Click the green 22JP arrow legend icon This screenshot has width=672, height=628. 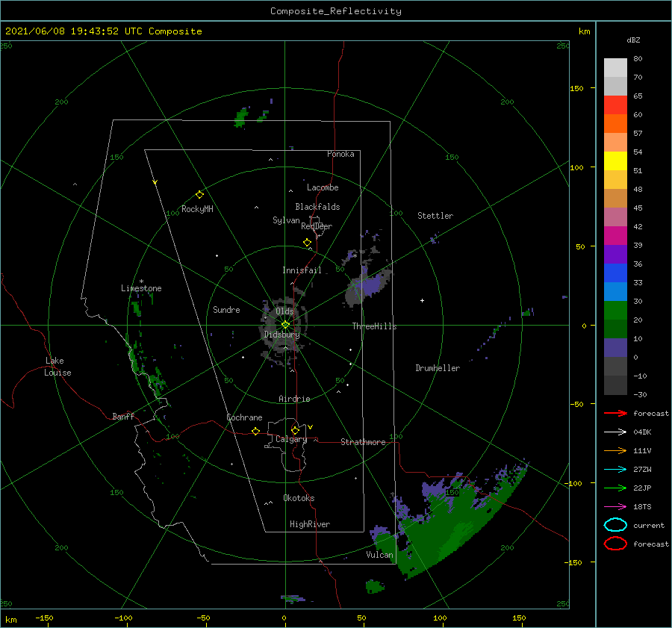(615, 488)
